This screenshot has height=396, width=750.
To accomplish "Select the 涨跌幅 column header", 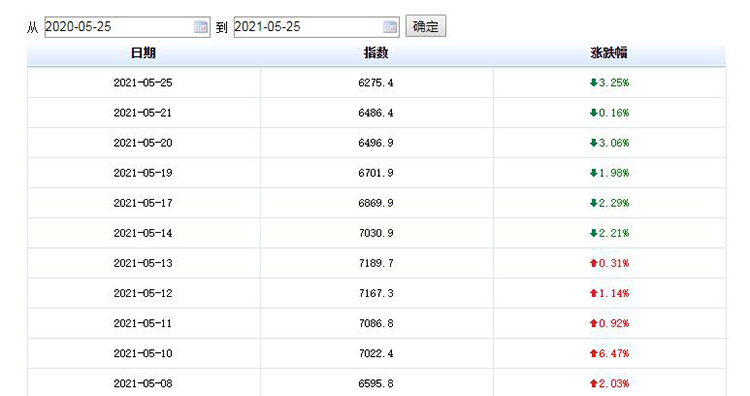I will click(x=608, y=53).
